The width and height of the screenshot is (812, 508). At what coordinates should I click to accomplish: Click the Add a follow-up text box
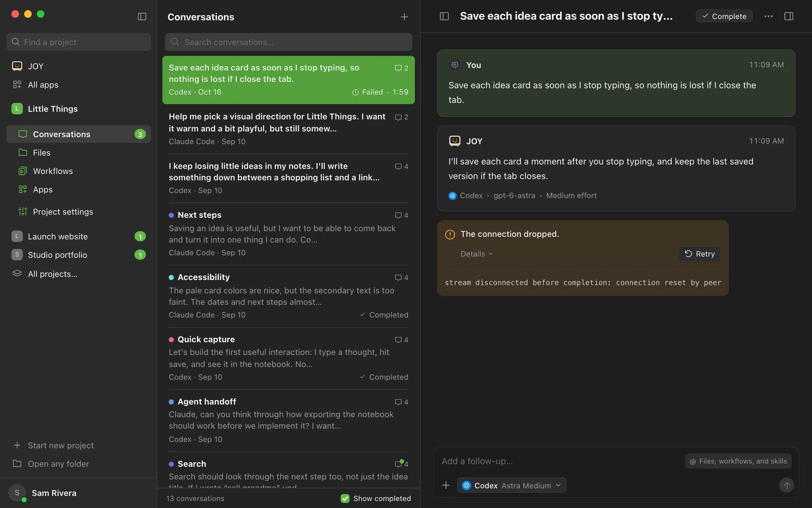560,461
